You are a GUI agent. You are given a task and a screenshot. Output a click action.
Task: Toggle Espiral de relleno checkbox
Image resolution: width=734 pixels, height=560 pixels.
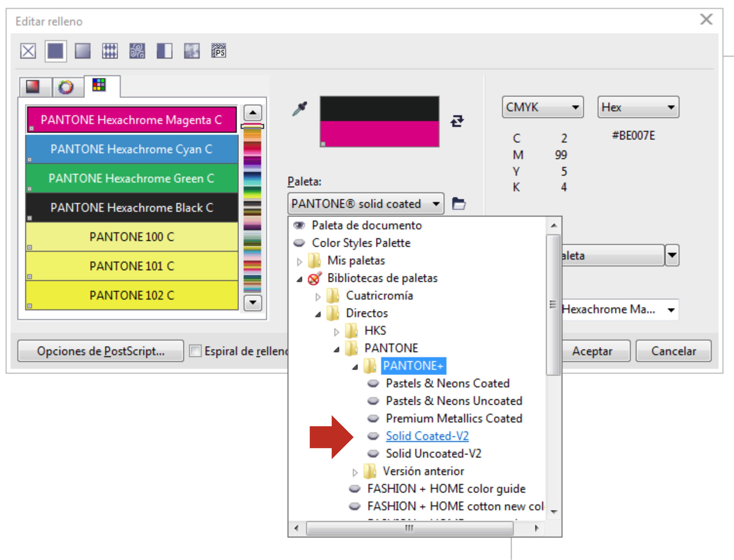point(195,351)
